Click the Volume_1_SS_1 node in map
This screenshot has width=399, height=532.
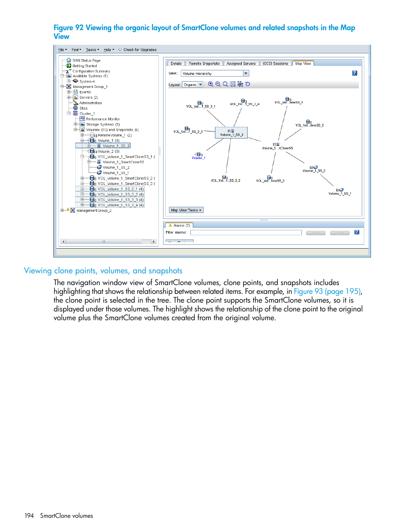[x=340, y=192]
